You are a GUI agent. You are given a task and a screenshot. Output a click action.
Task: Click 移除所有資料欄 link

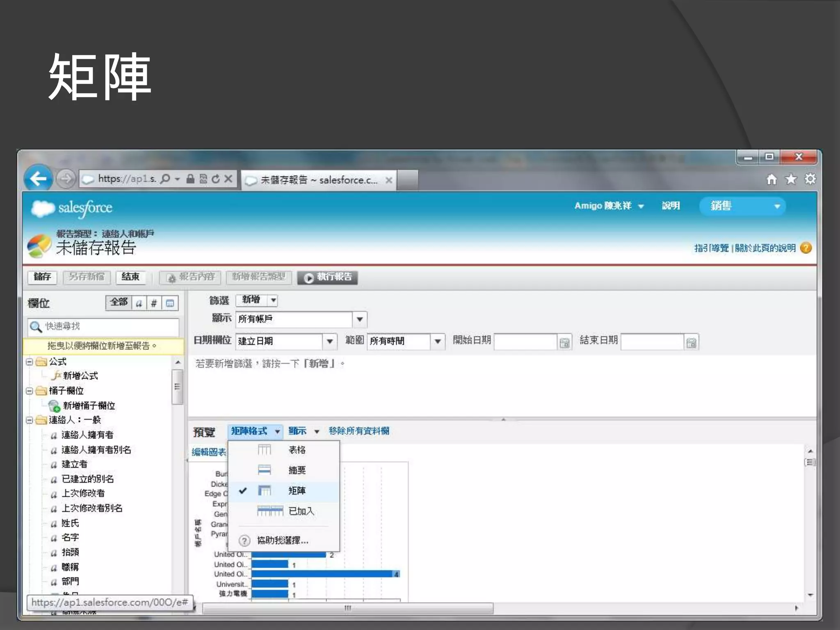tap(359, 431)
